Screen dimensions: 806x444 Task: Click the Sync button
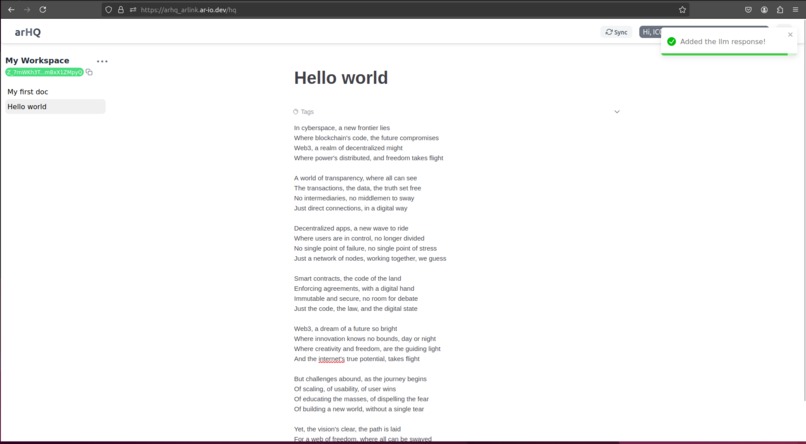coord(616,32)
